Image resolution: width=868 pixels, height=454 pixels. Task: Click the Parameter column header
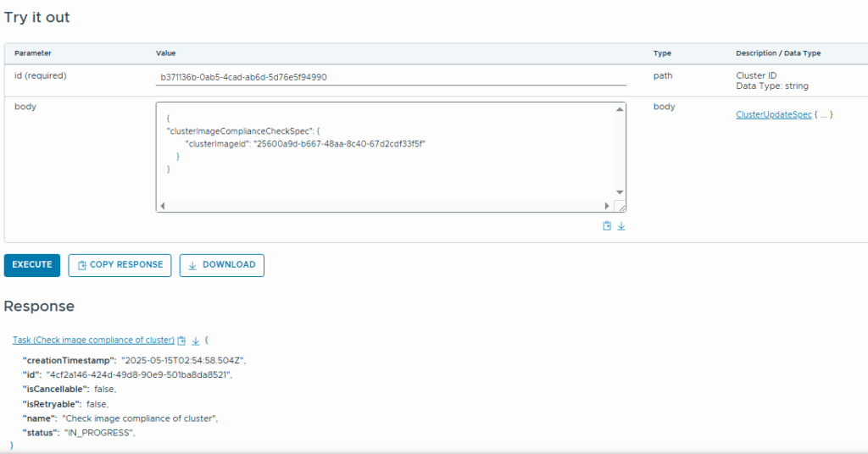coord(33,53)
